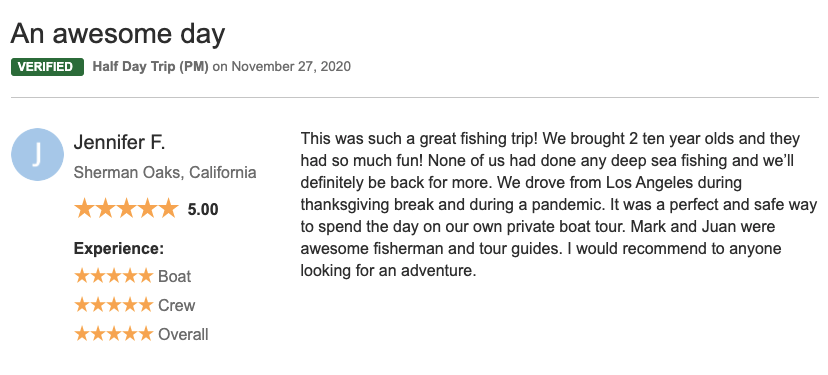Image resolution: width=828 pixels, height=375 pixels.
Task: Click the last star in the Boat rating
Action: click(x=145, y=276)
